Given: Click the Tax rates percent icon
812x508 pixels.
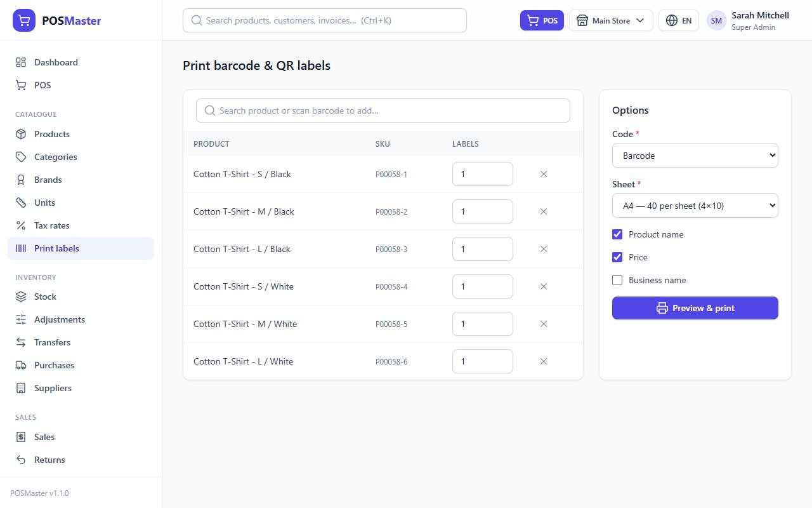Looking at the screenshot, I should coord(21,225).
